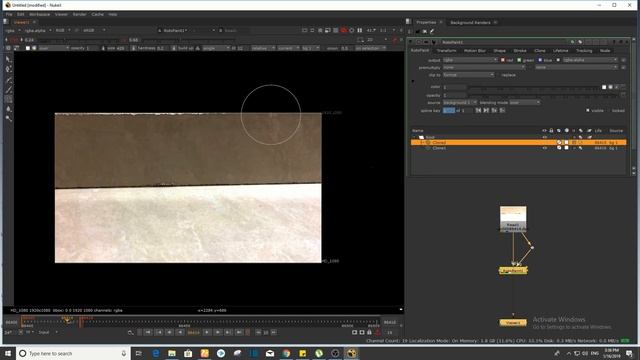
Task: Open the File menu
Action: click(9, 14)
